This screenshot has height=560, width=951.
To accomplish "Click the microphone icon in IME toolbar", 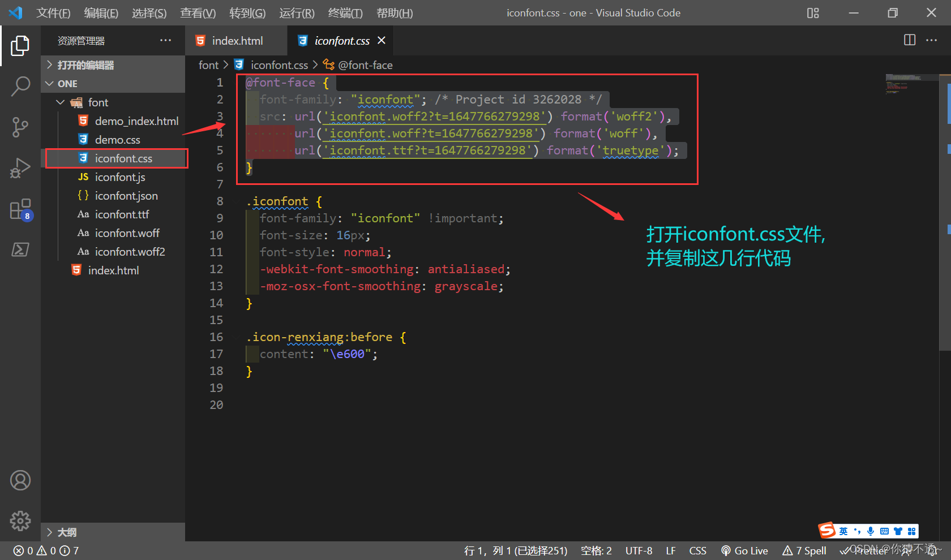I will (x=871, y=531).
